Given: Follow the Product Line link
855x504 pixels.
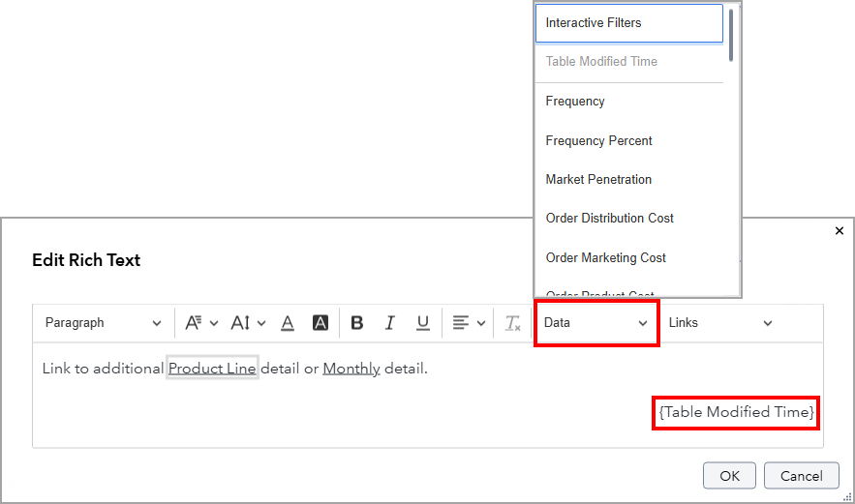Looking at the screenshot, I should [212, 369].
